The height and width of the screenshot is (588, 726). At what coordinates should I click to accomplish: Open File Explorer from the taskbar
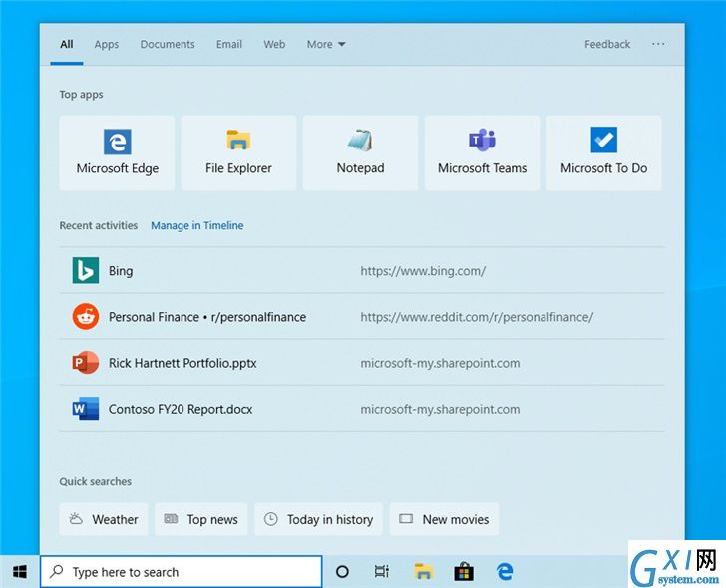click(x=424, y=572)
